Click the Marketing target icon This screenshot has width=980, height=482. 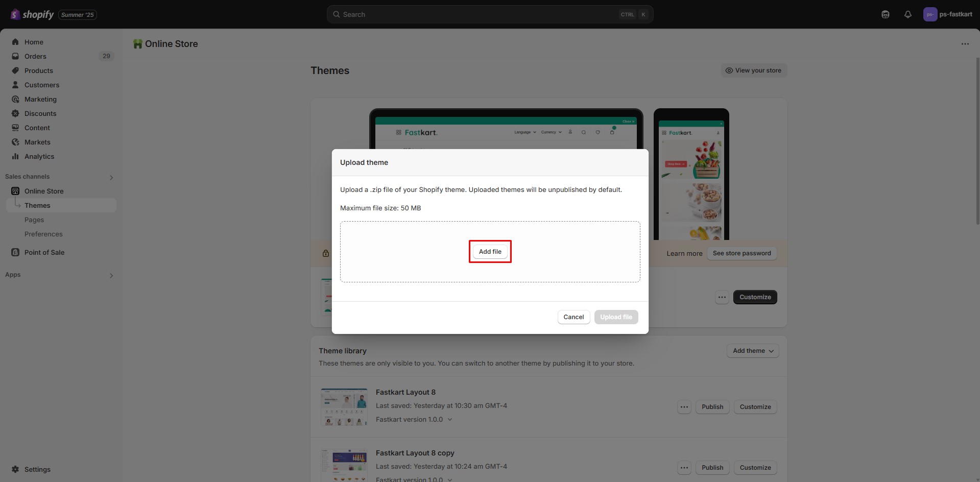[15, 99]
